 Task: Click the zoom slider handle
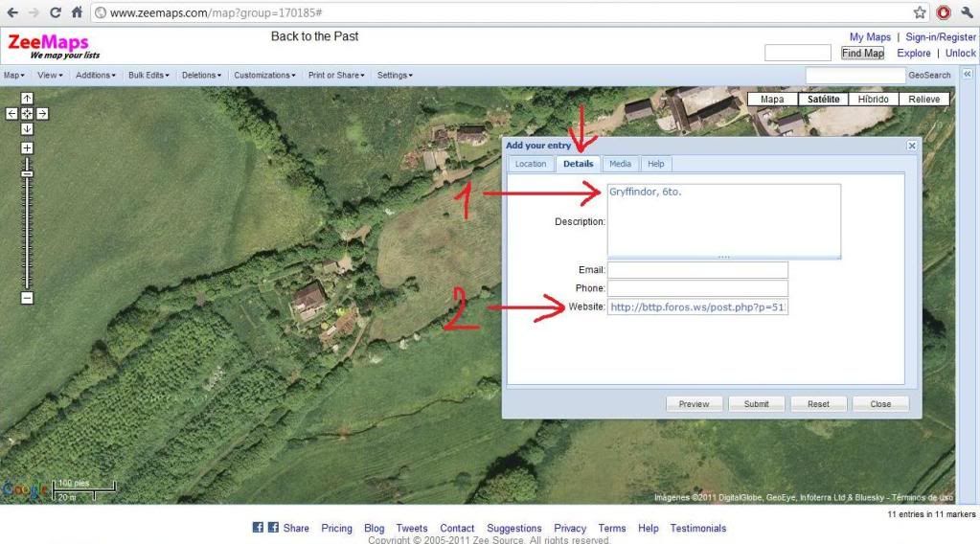[x=27, y=173]
